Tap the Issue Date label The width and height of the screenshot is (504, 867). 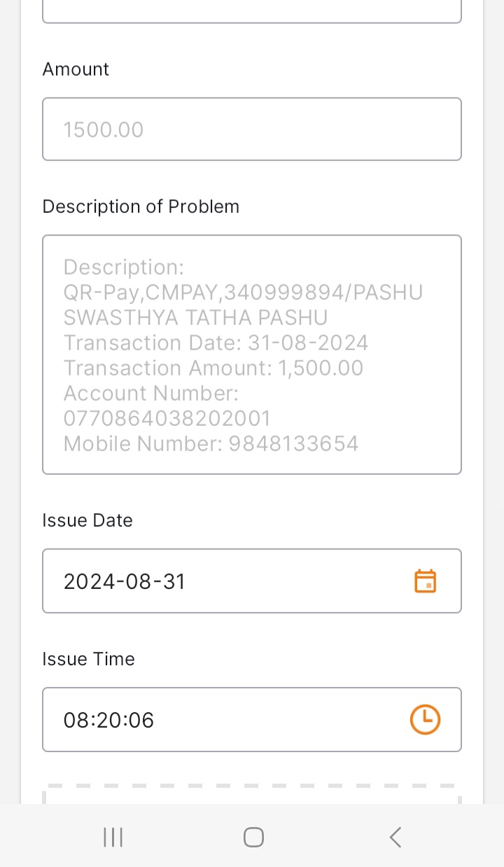pos(87,520)
